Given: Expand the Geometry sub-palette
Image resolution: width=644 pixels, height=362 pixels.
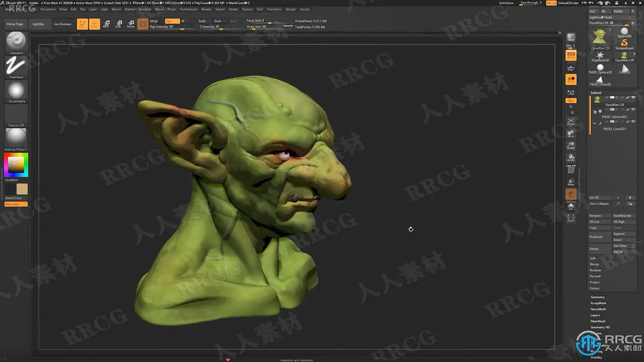Looking at the screenshot, I should 598,297.
